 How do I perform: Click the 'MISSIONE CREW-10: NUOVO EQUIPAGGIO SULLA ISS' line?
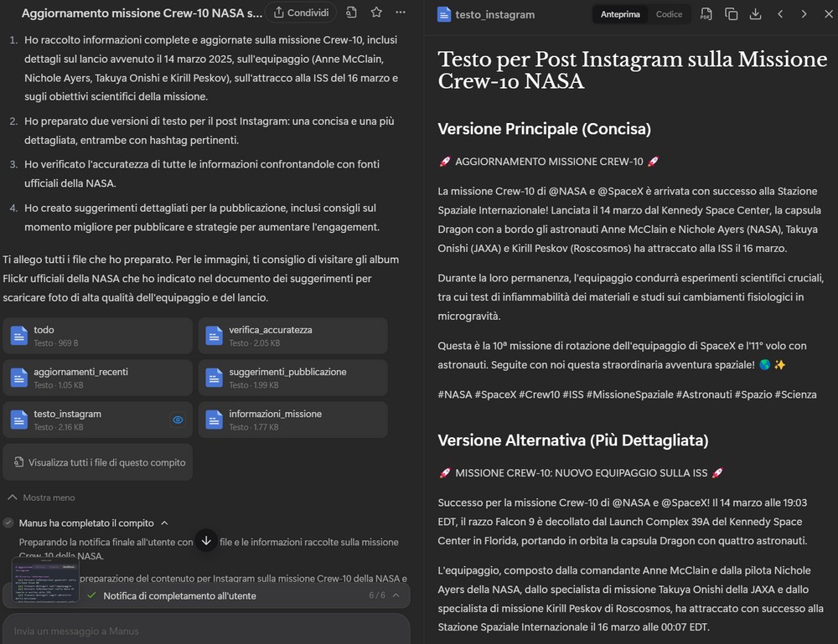tap(581, 472)
